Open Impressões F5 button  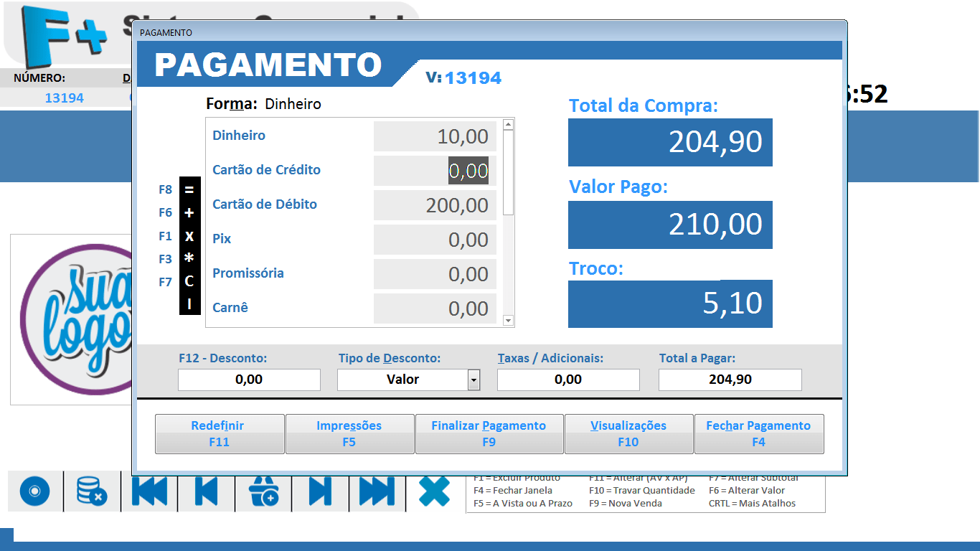349,434
